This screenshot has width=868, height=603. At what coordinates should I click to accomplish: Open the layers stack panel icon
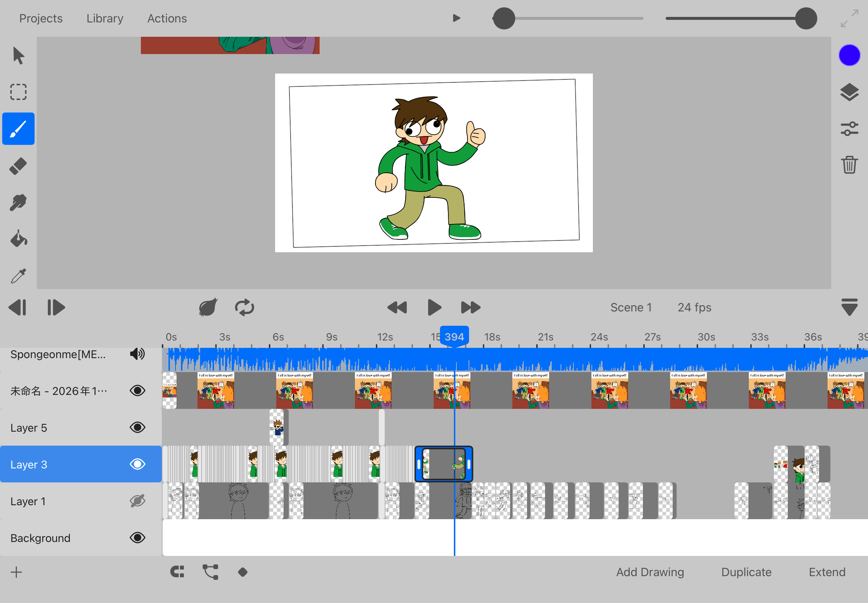click(x=850, y=92)
